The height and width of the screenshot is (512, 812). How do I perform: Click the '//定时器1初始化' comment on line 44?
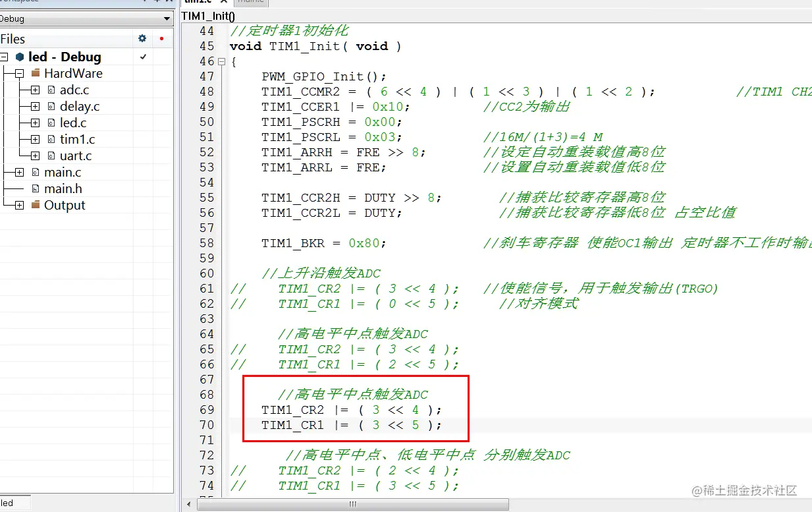[289, 31]
